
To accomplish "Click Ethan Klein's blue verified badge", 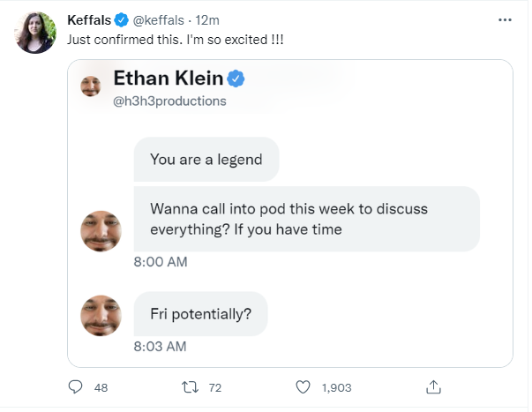I will click(x=236, y=79).
